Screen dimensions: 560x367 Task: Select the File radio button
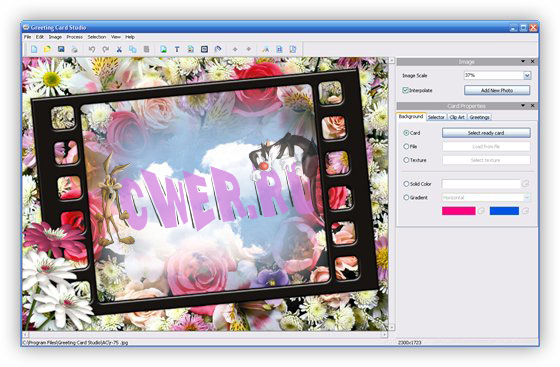coord(406,146)
